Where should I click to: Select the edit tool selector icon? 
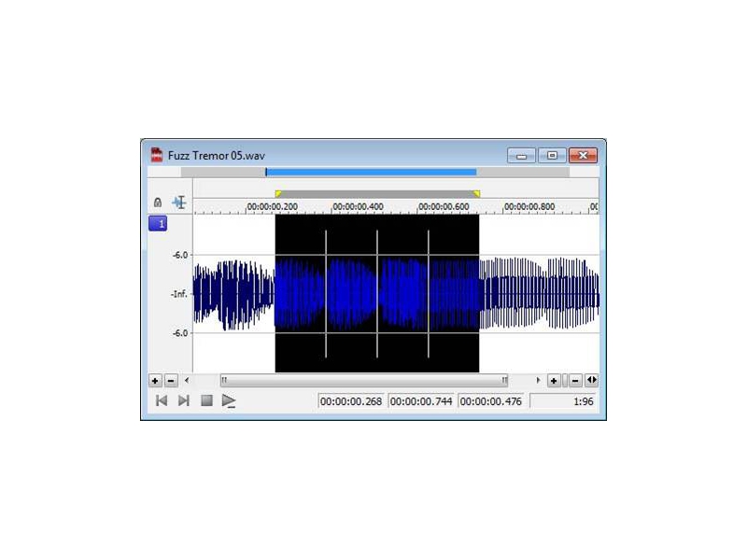point(178,203)
